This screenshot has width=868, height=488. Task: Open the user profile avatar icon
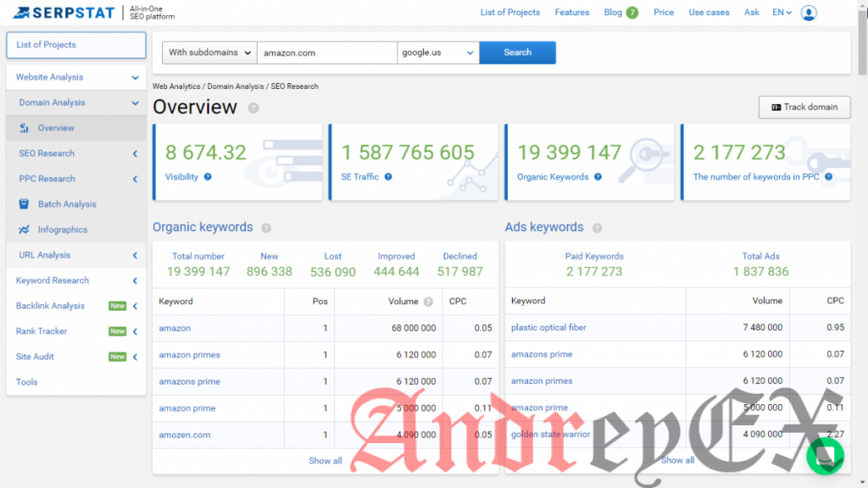(808, 13)
